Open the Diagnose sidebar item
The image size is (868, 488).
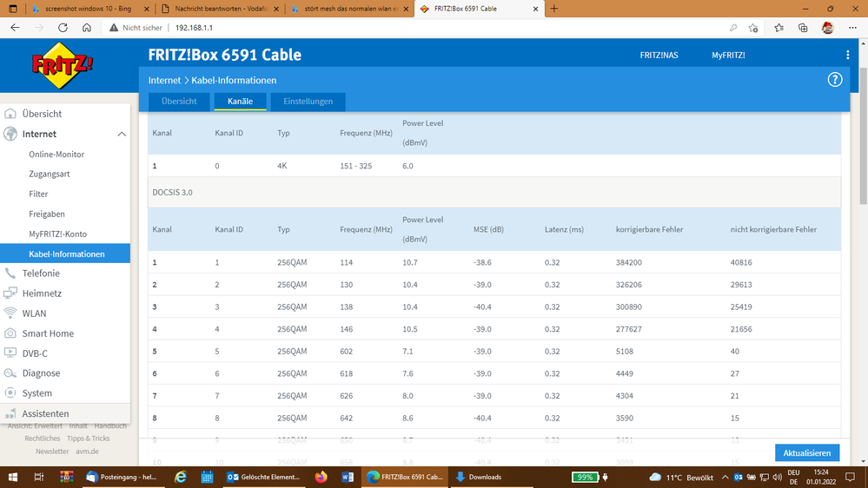[x=41, y=373]
